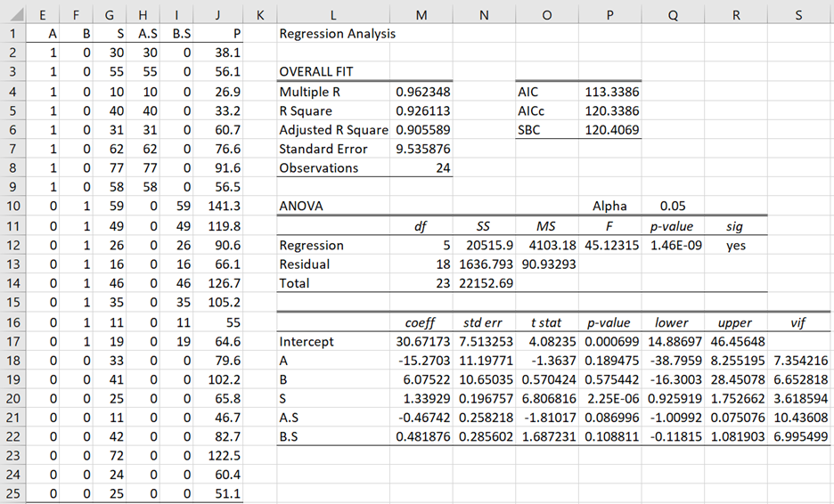Select coefficient for A, -15.2703
The image size is (834, 504).
[x=421, y=361]
